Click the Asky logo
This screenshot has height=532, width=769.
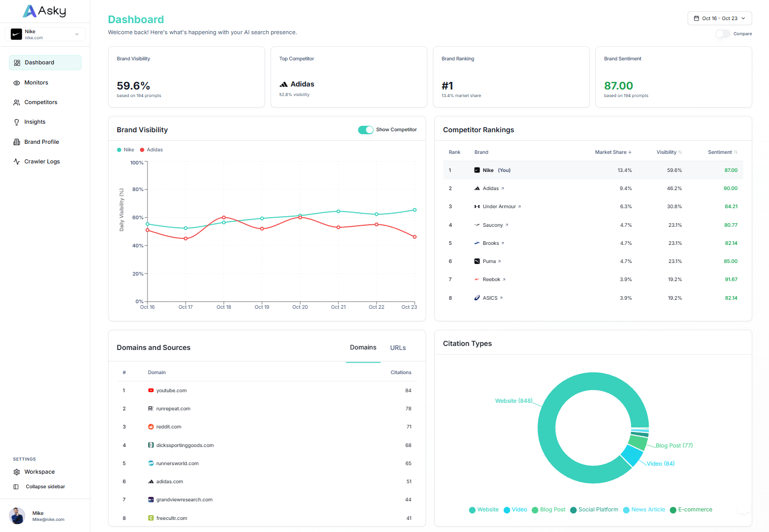click(44, 11)
